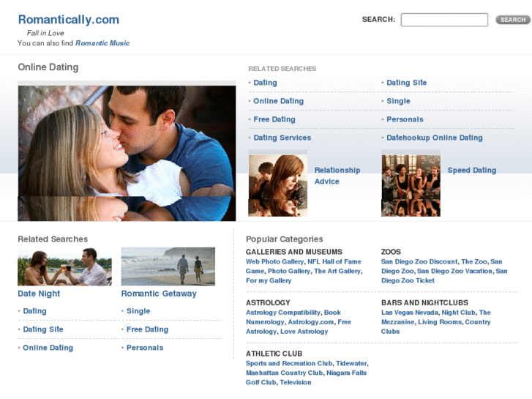Viewport: 532px width, 399px height.
Task: Click the gray SEARCH button
Action: [513, 20]
